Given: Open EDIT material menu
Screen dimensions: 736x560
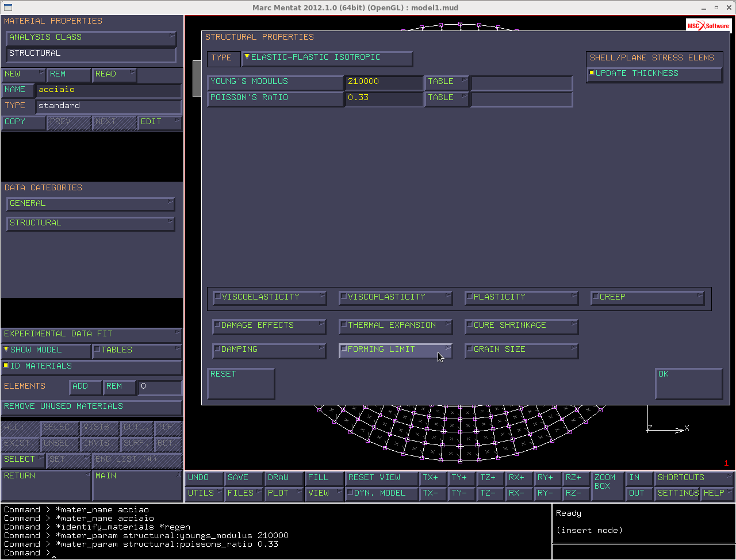Looking at the screenshot, I should click(160, 122).
